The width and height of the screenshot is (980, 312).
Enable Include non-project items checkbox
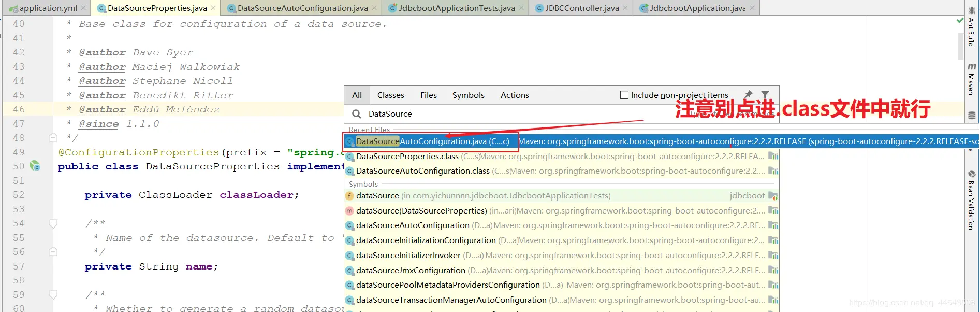click(x=624, y=95)
